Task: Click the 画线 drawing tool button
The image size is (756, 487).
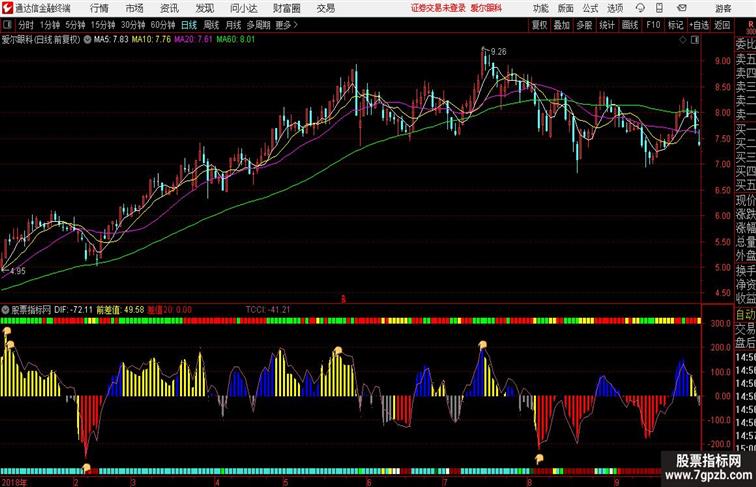Action: (x=630, y=25)
